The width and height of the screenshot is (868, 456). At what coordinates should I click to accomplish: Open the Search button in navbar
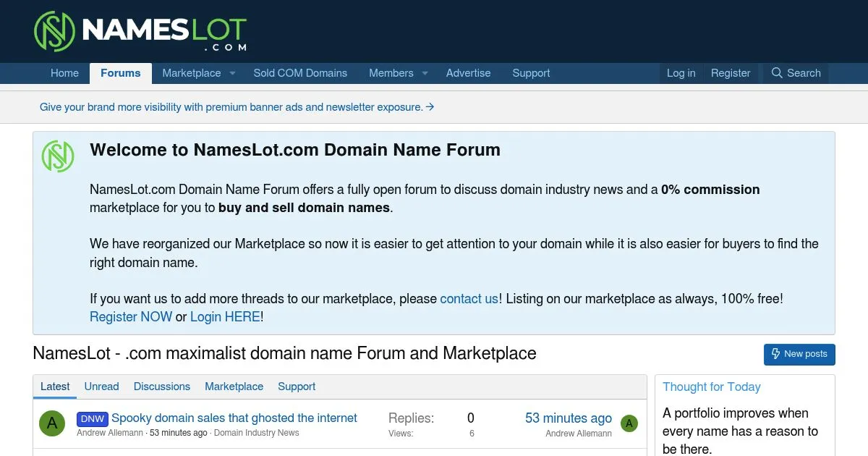click(x=796, y=73)
